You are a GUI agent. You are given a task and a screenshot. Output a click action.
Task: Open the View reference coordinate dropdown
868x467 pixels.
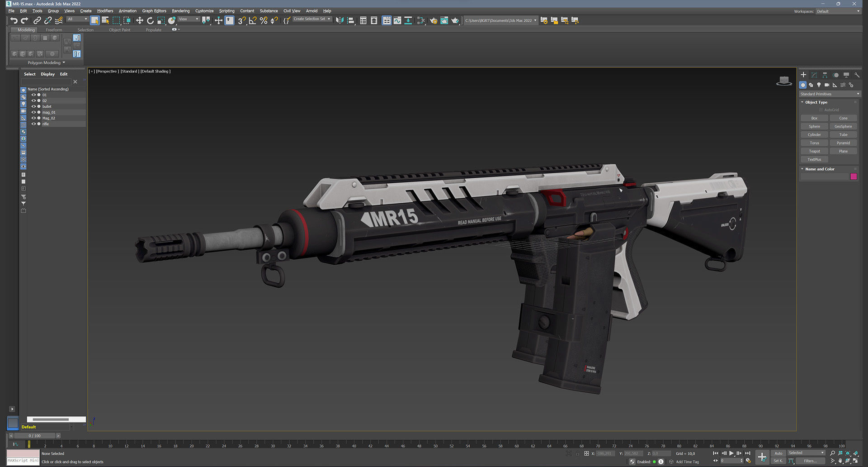189,19
